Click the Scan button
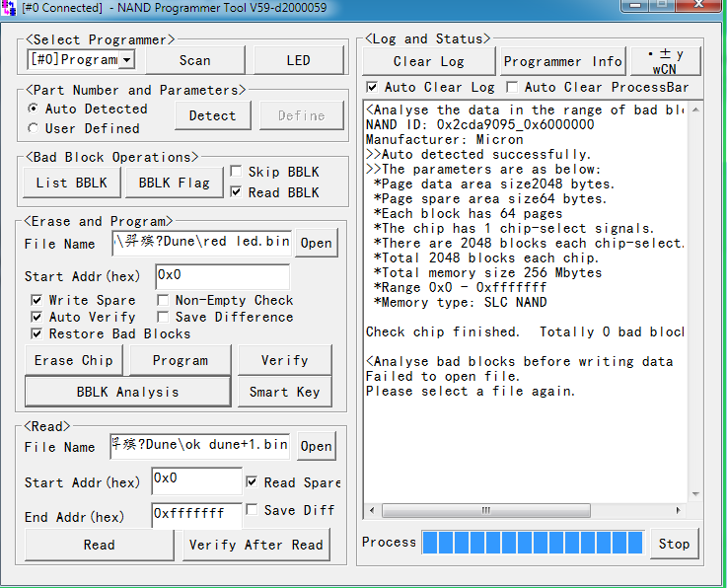The width and height of the screenshot is (727, 588). coord(194,60)
